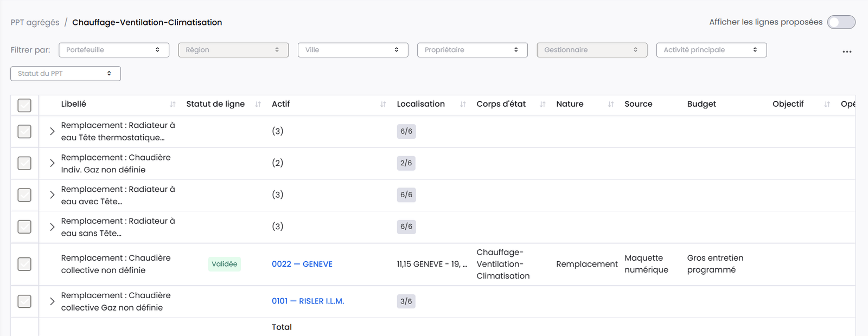Sort by Statut de ligne column

[x=258, y=105]
